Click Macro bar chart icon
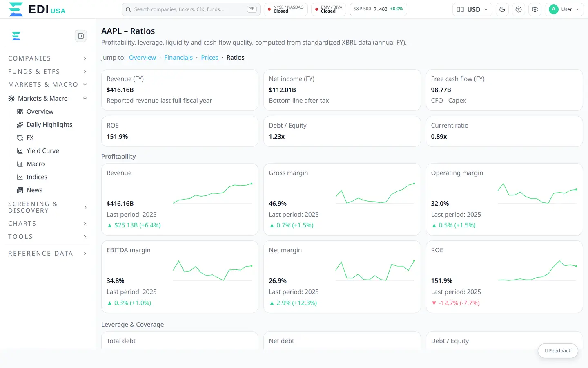The width and height of the screenshot is (588, 368). pyautogui.click(x=20, y=164)
